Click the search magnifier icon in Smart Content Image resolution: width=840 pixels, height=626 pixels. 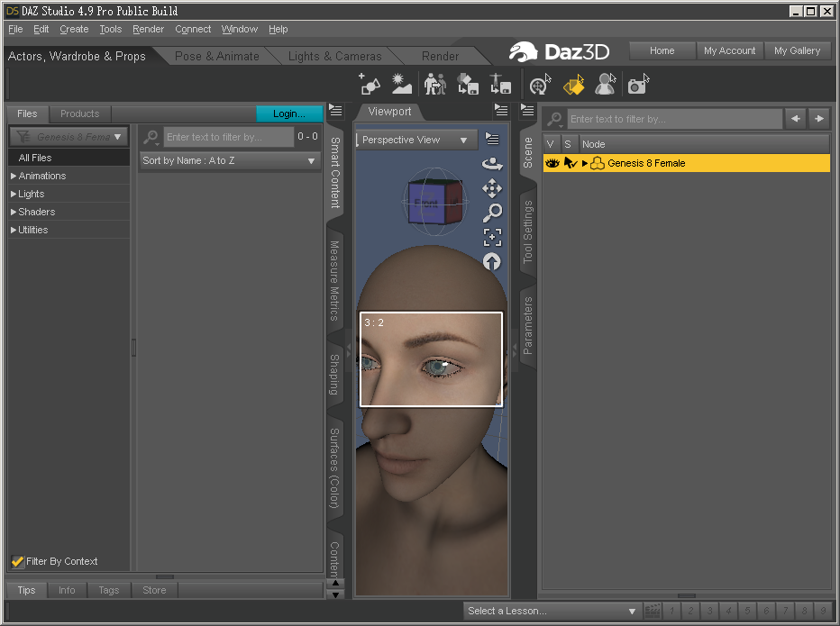[151, 137]
